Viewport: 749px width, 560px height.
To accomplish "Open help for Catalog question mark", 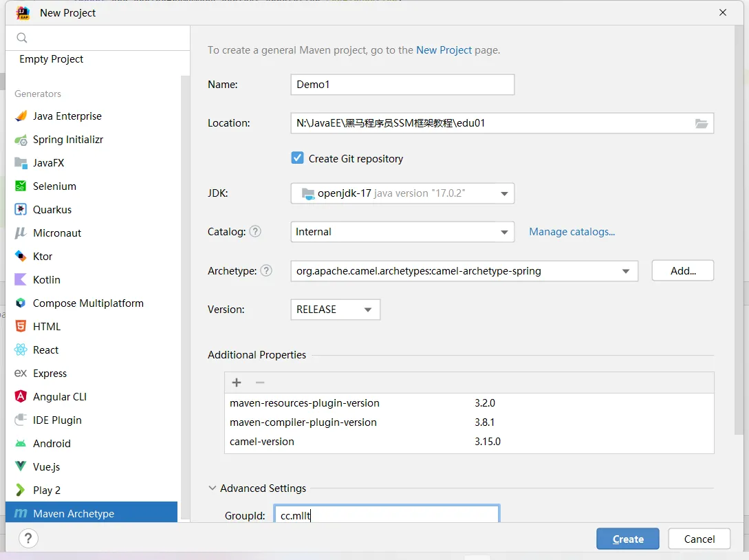I will pos(256,232).
